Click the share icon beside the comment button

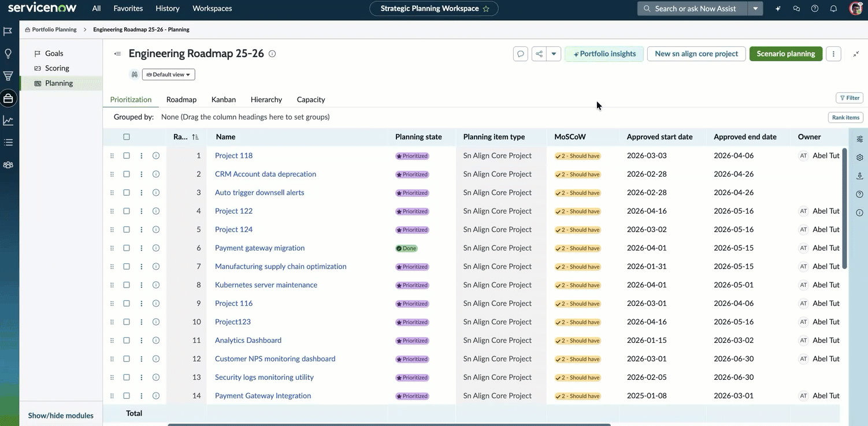pyautogui.click(x=539, y=54)
